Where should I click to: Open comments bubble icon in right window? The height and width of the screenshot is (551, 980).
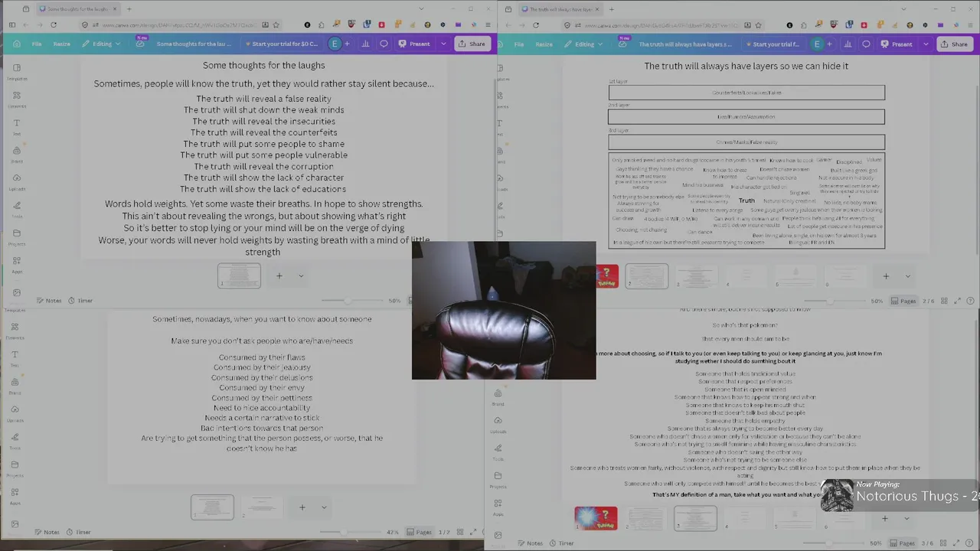point(867,44)
